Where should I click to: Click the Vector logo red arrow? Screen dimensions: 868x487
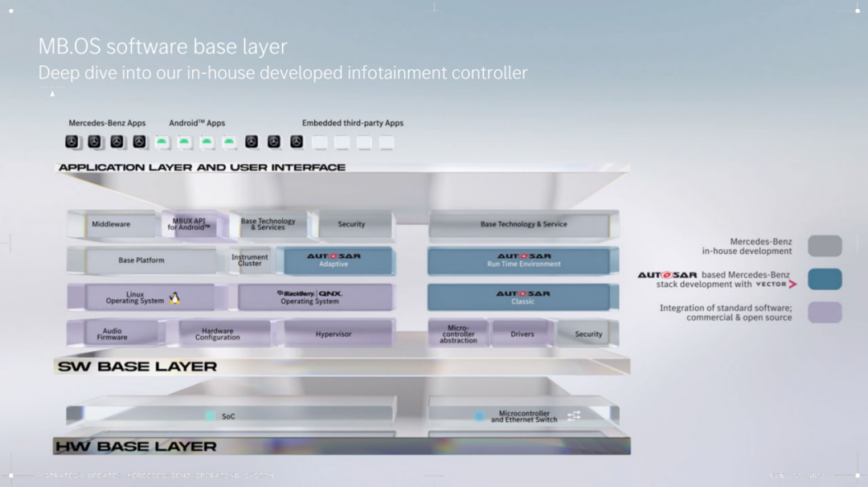coord(792,284)
